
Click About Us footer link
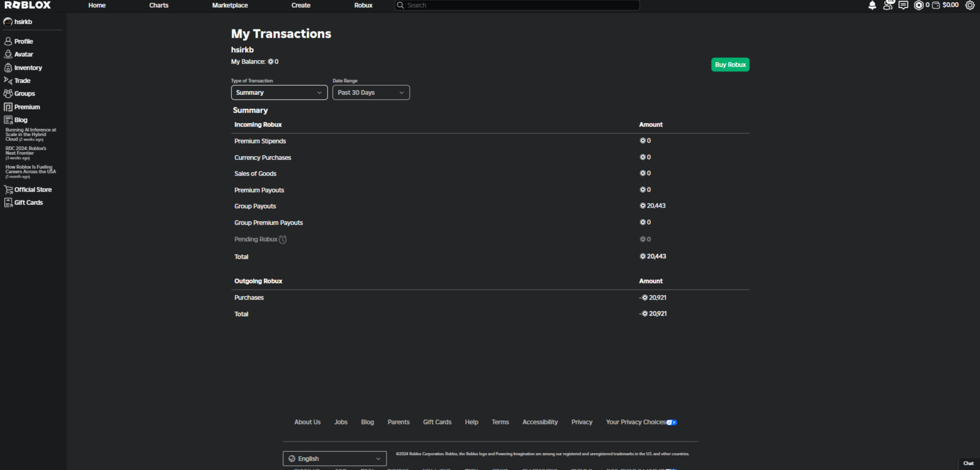(307, 422)
